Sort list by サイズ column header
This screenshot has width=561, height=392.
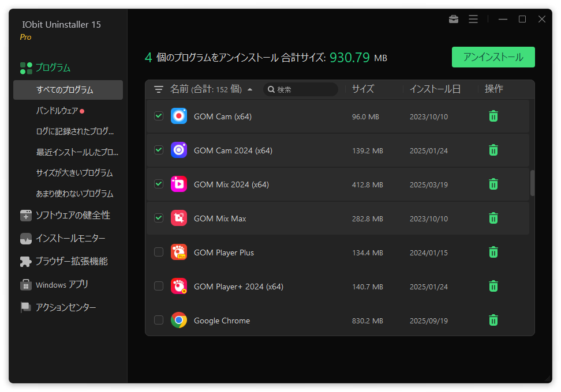point(363,89)
